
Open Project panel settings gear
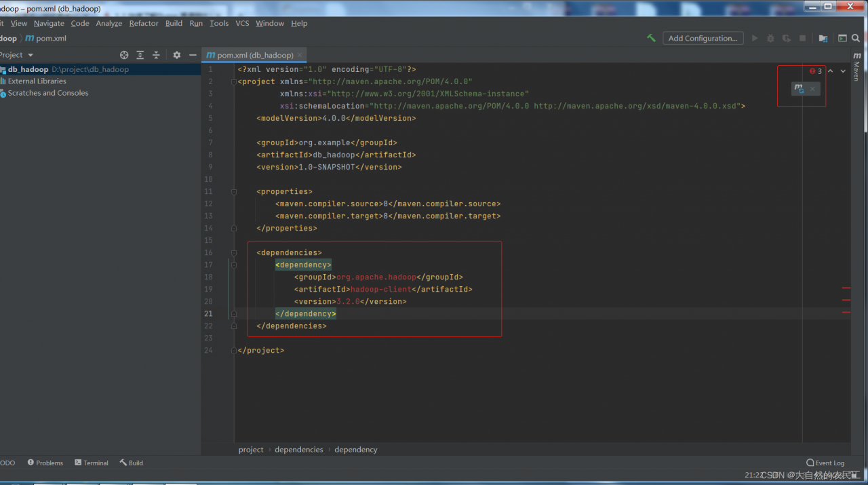pos(177,55)
